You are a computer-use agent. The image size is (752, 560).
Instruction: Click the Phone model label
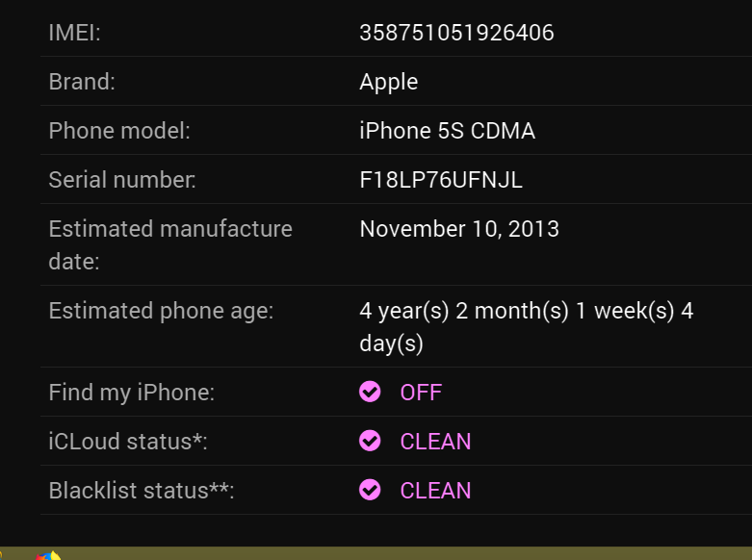coord(119,131)
